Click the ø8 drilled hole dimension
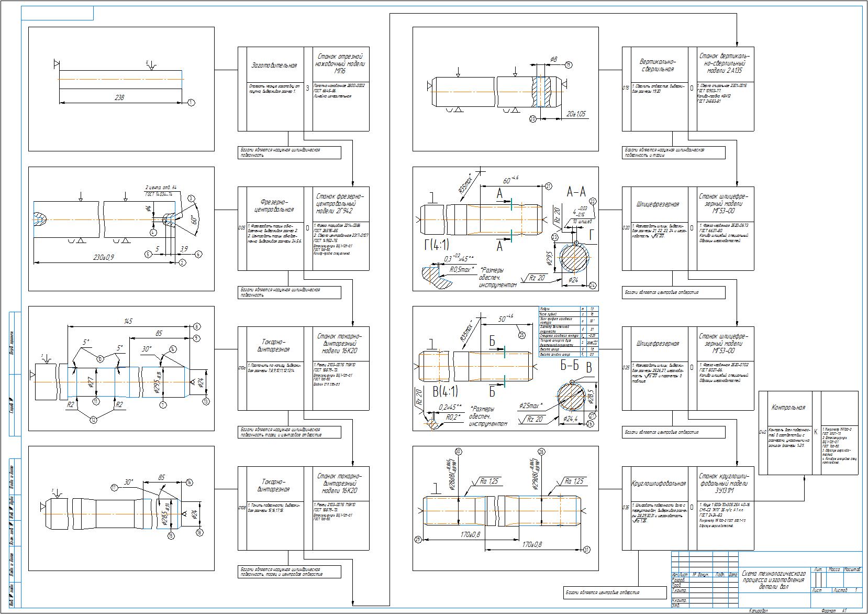The image size is (868, 614). point(553,59)
